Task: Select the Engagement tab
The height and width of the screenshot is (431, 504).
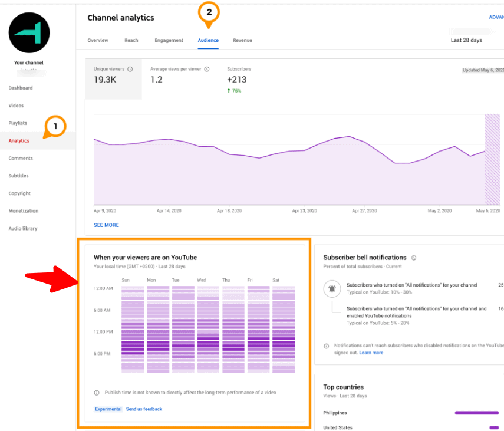Action: [169, 40]
